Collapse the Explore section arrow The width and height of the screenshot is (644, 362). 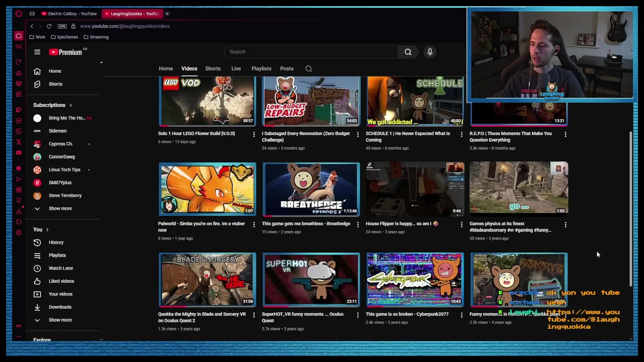coord(101,340)
